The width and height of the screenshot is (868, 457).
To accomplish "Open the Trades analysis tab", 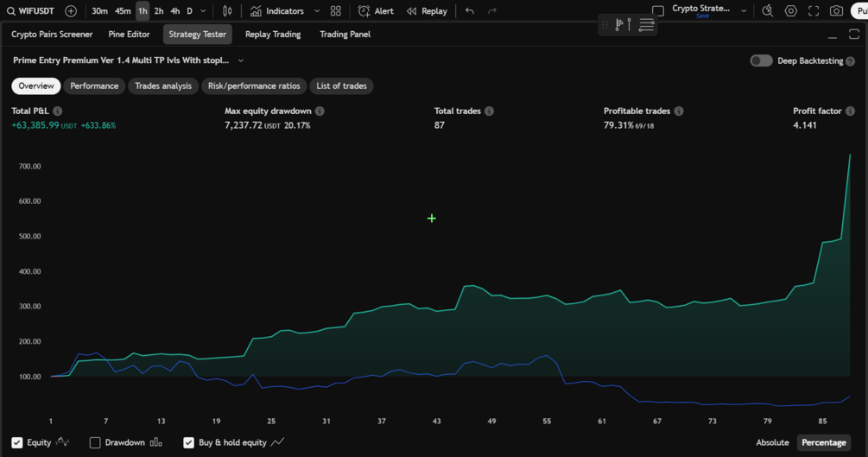I will [x=163, y=86].
